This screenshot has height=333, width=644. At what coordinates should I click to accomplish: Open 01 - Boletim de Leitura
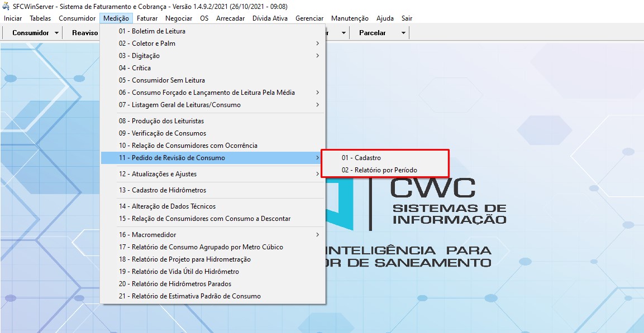click(x=152, y=31)
